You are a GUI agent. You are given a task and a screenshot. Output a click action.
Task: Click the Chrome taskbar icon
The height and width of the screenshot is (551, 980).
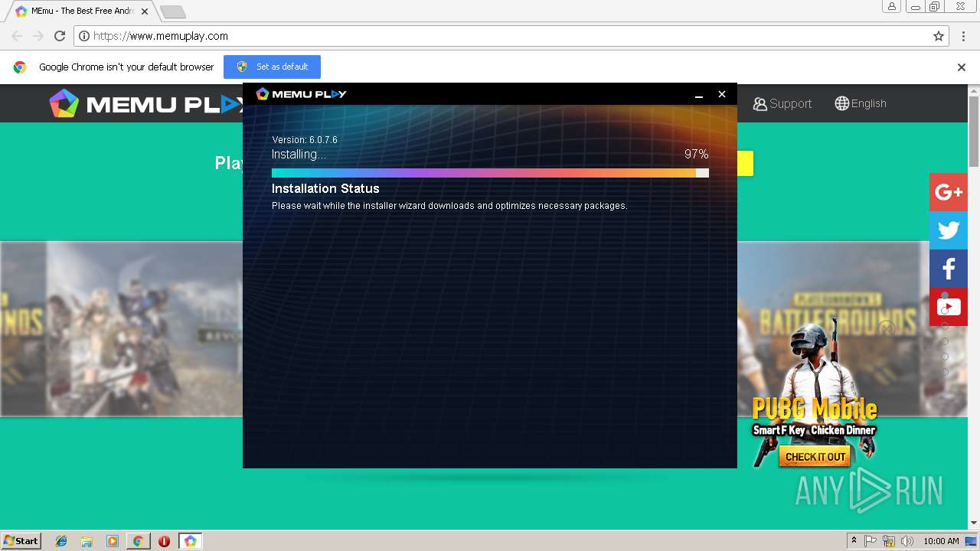point(138,541)
